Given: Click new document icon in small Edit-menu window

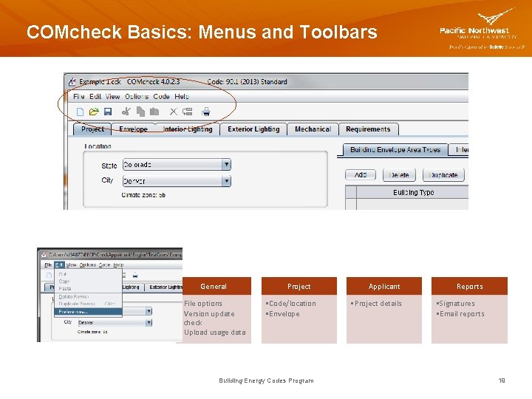Looking at the screenshot, I should [x=49, y=275].
